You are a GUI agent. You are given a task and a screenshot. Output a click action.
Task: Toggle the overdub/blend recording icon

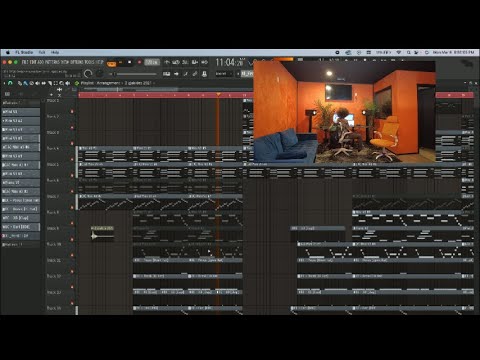(x=195, y=62)
